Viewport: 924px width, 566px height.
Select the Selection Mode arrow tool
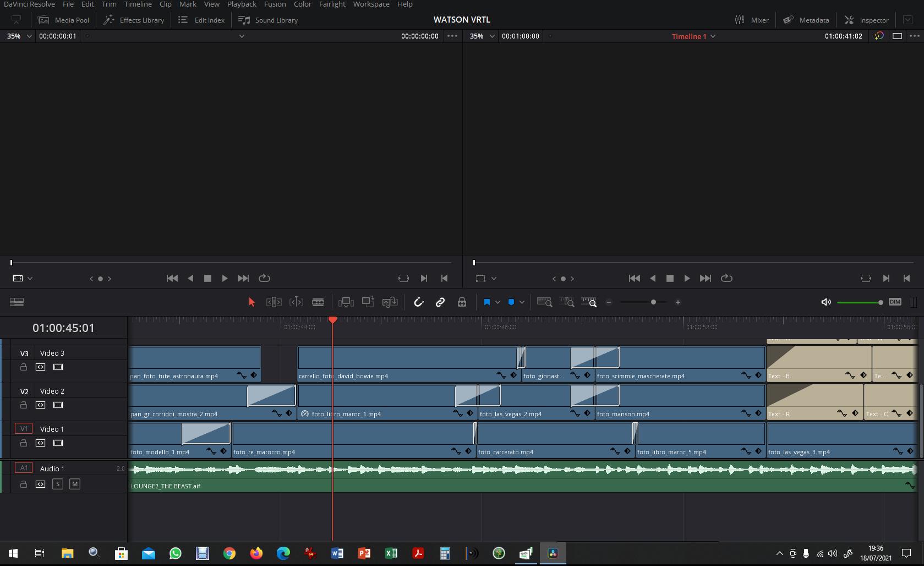(x=251, y=302)
